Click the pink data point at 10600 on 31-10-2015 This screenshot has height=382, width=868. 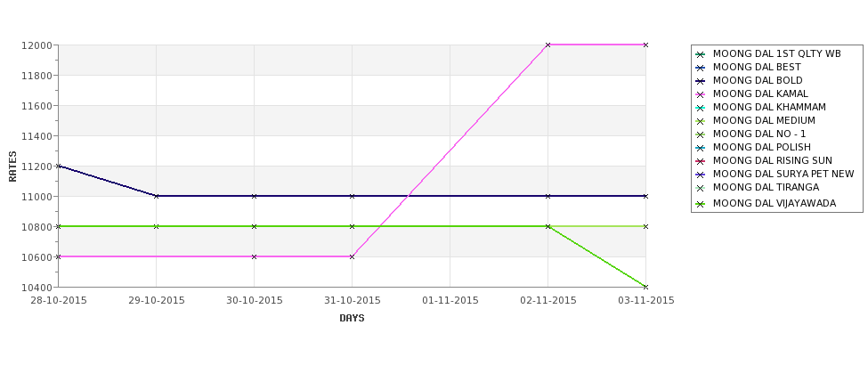pos(352,256)
